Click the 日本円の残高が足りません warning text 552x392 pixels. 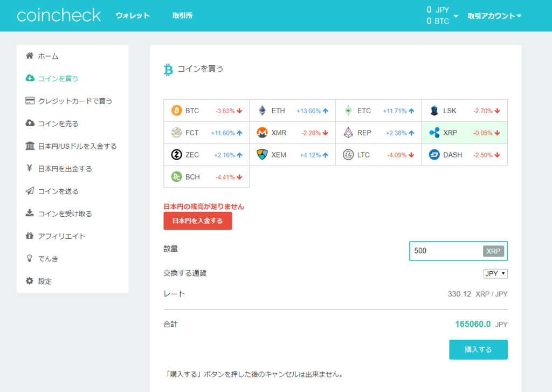pyautogui.click(x=204, y=207)
